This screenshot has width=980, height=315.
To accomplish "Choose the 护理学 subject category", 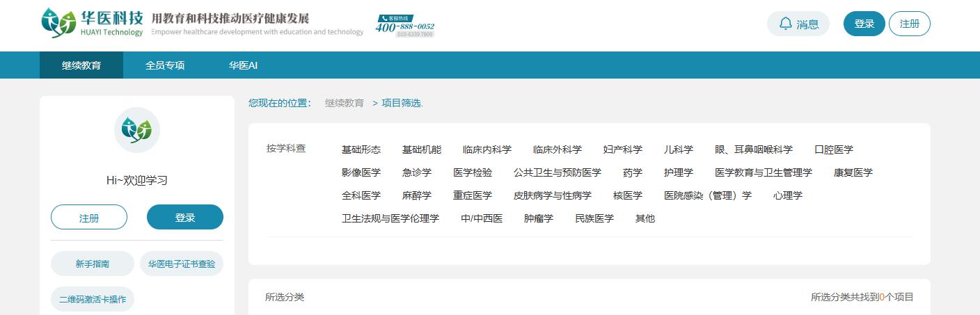I will tap(678, 172).
